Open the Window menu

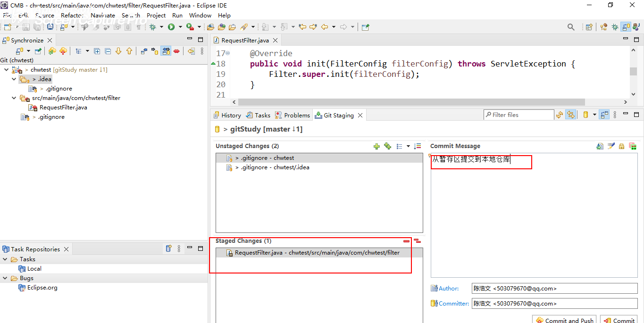pos(200,16)
